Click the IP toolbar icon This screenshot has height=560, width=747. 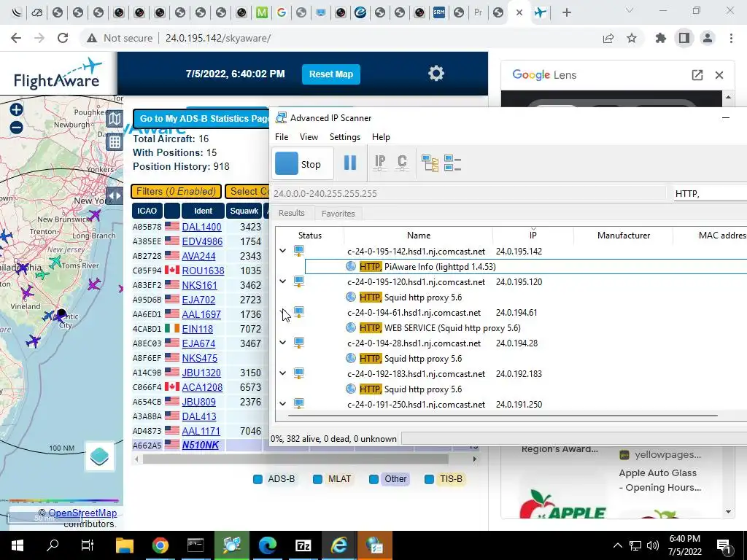click(x=379, y=163)
